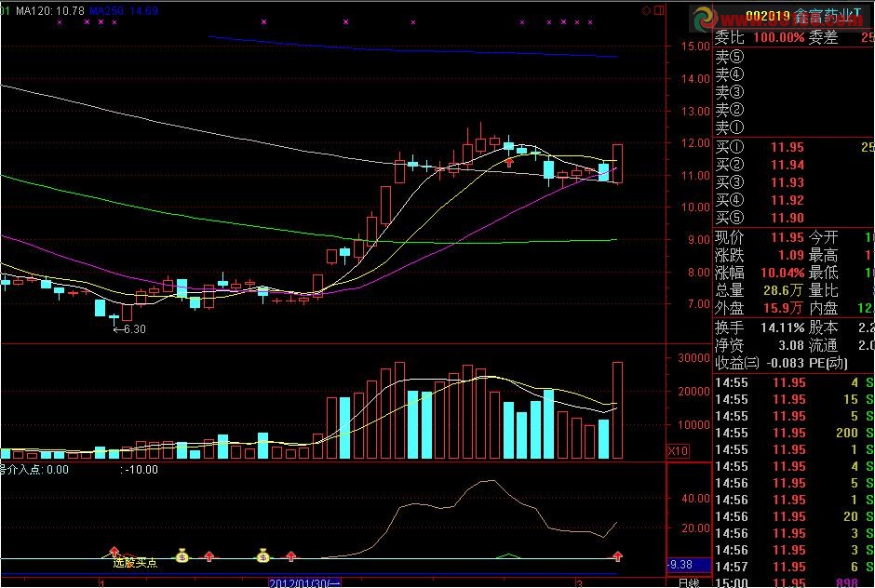Image resolution: width=875 pixels, height=588 pixels.
Task: Click the square panel-layout icon beside the diamond
Action: [660, 10]
